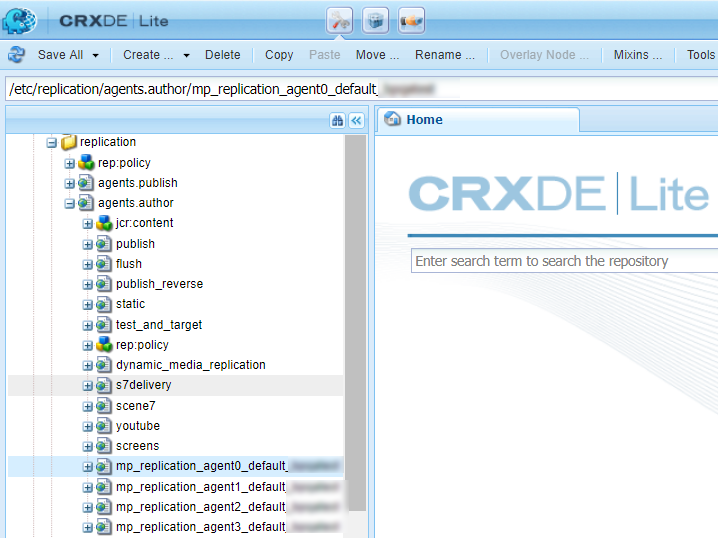Open the node type administration icon in header

pos(411,20)
